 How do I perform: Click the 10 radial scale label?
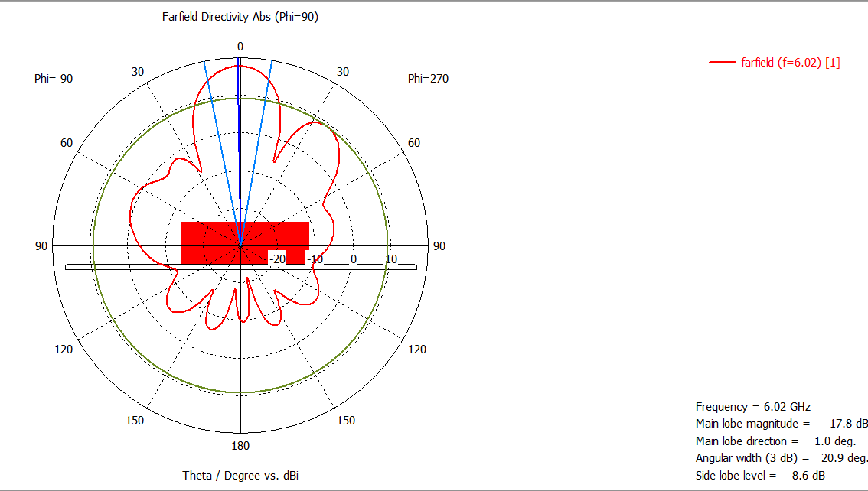[x=390, y=259]
